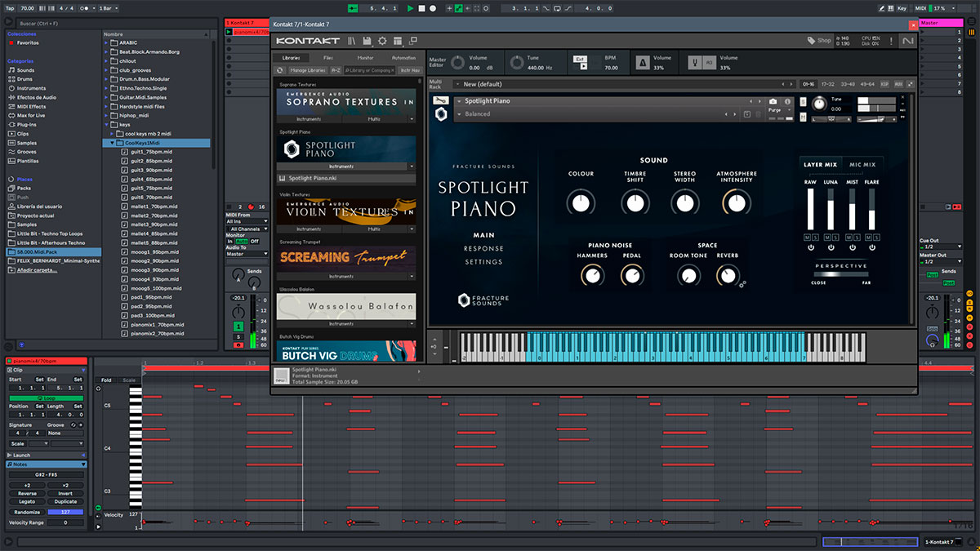Viewport: 980px width, 551px height.
Task: Click the Reverse notes button
Action: [27, 493]
